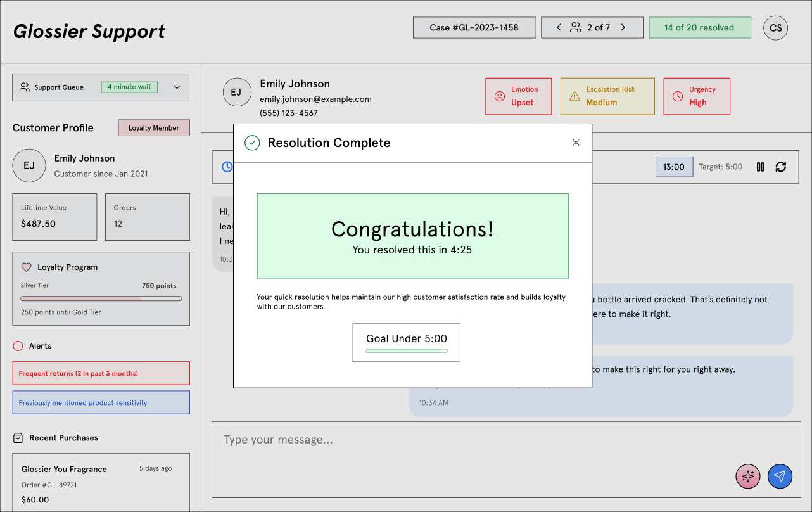Click the 5 days ago purchase date

[156, 468]
